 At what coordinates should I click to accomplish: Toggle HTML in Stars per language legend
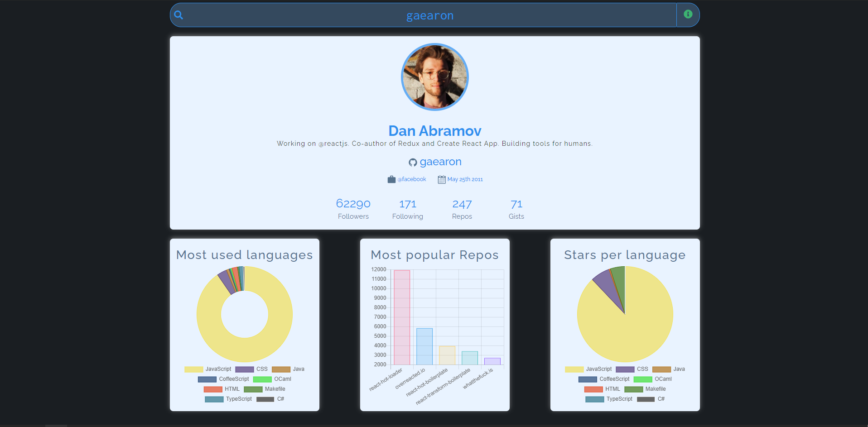click(602, 389)
